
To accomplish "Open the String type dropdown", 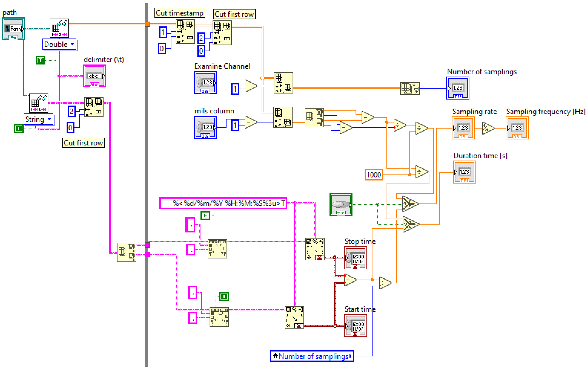I will point(39,119).
